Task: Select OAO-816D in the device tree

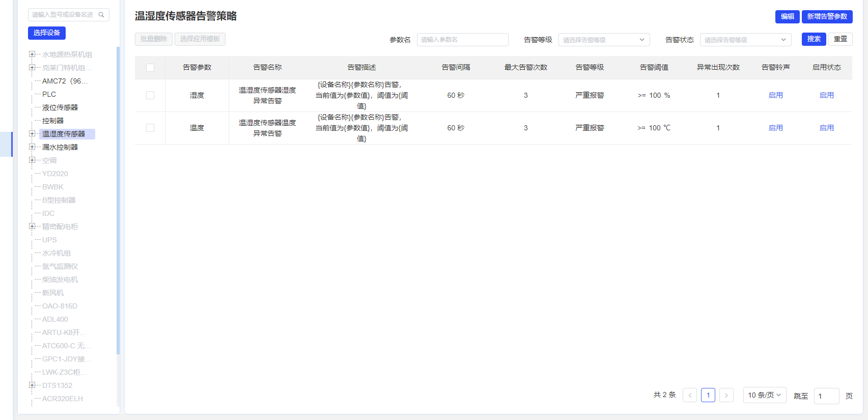Action: tap(60, 306)
